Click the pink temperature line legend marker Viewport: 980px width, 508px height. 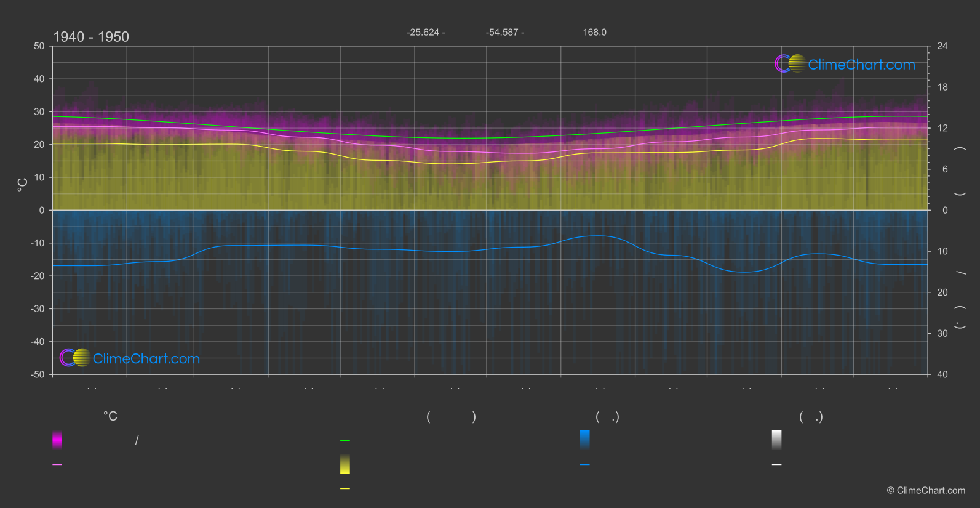tap(57, 465)
